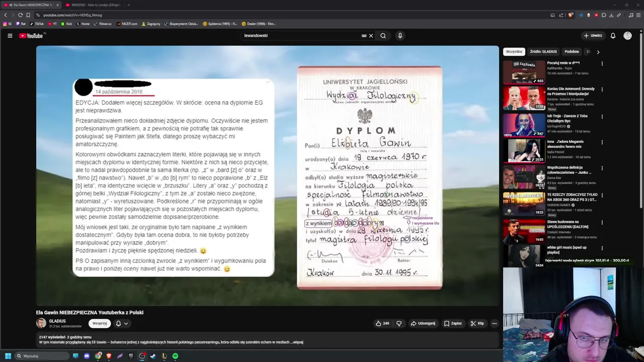Open the GLADIUS channel name link
This screenshot has width=644, height=362.
pyautogui.click(x=57, y=321)
